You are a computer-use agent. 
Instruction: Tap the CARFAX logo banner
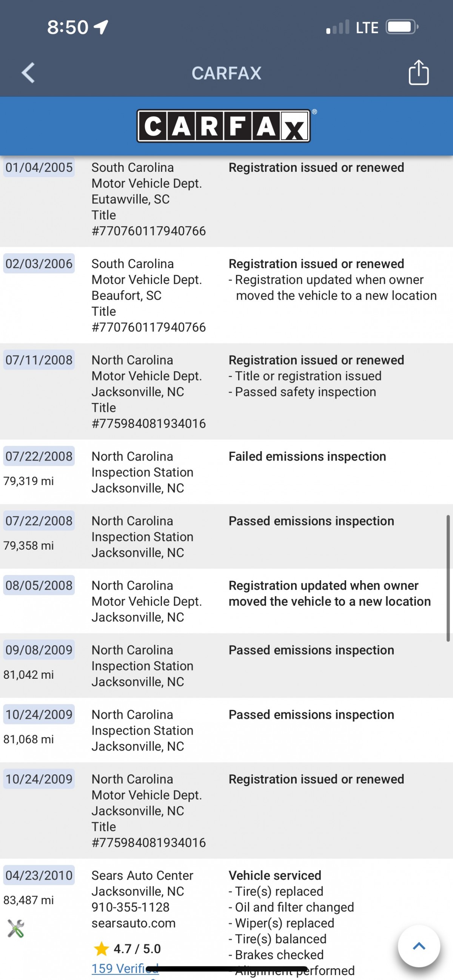[223, 126]
